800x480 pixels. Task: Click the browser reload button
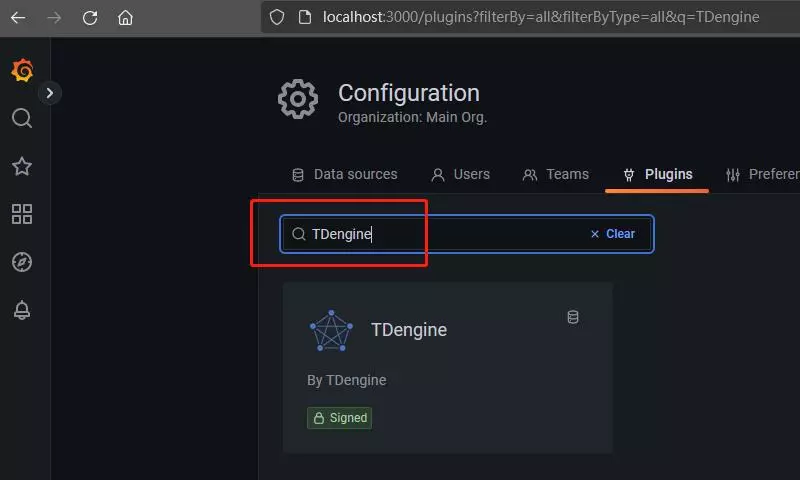pyautogui.click(x=90, y=17)
